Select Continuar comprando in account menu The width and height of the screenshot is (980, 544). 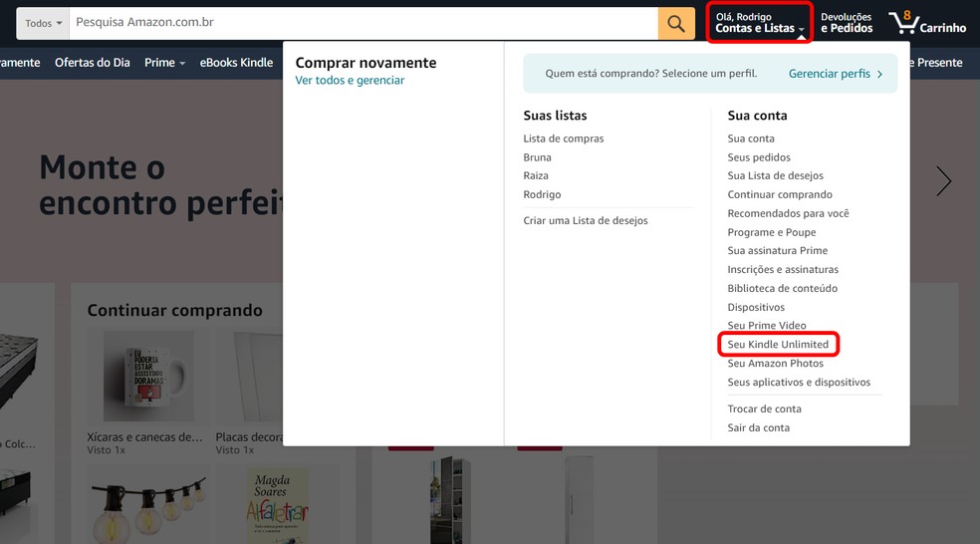pos(780,194)
